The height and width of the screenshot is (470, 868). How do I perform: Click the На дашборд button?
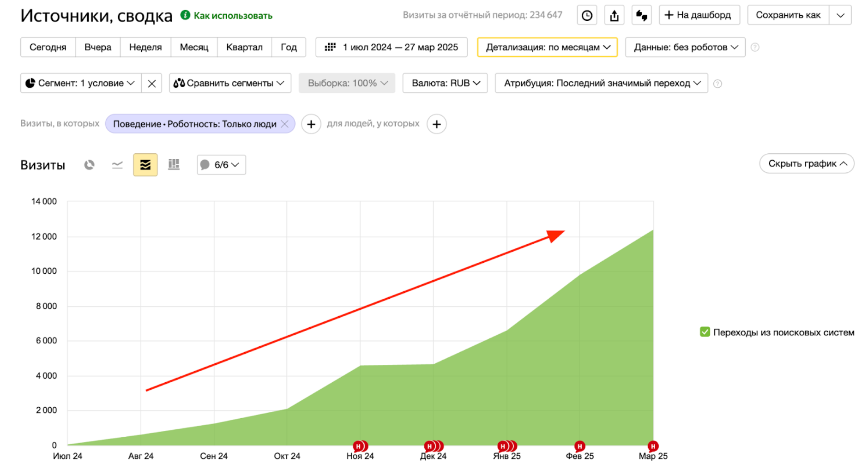[699, 15]
